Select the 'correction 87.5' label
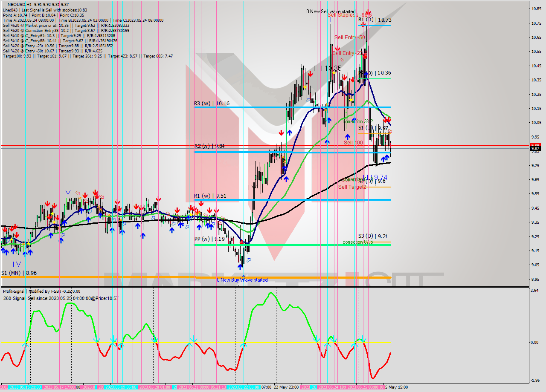This screenshot has width=546, height=392. click(357, 242)
